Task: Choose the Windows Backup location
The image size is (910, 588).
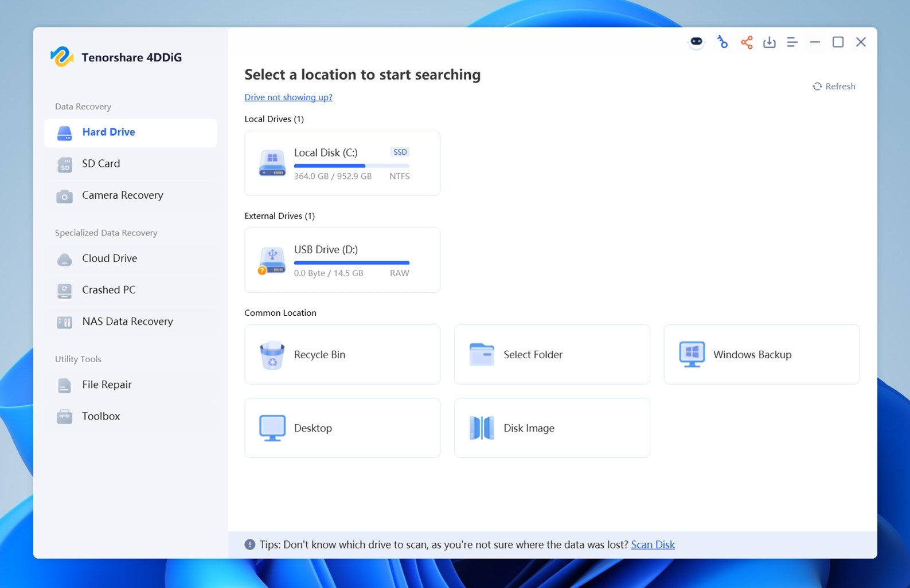Action: click(x=761, y=354)
